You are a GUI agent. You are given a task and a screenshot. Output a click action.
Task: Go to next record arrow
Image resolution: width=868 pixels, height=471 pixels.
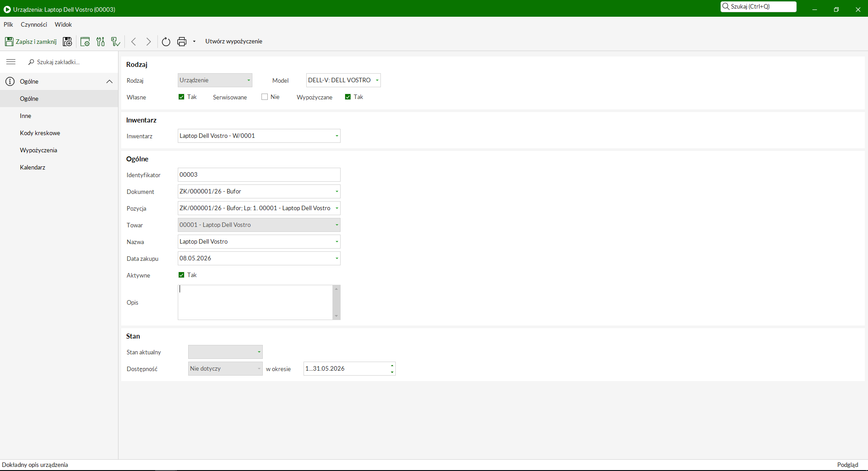click(x=148, y=42)
